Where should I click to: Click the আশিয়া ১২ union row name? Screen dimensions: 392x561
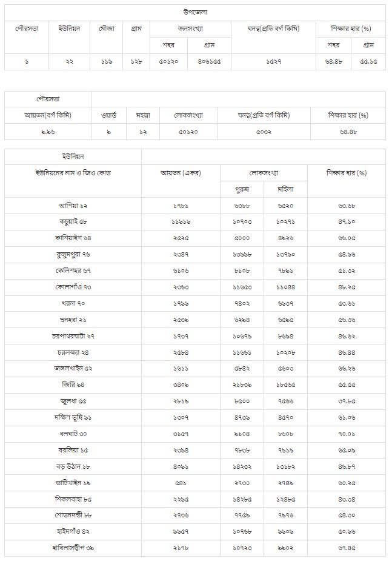pos(73,206)
